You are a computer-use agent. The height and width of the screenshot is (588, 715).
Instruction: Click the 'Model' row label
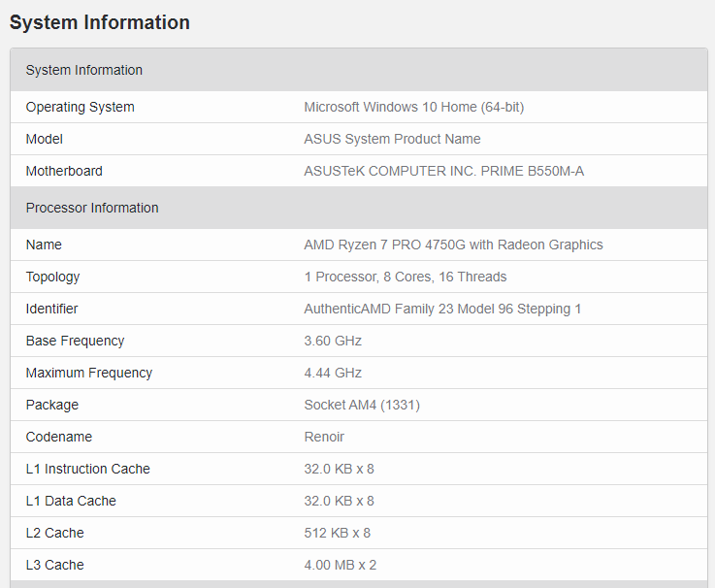45,139
